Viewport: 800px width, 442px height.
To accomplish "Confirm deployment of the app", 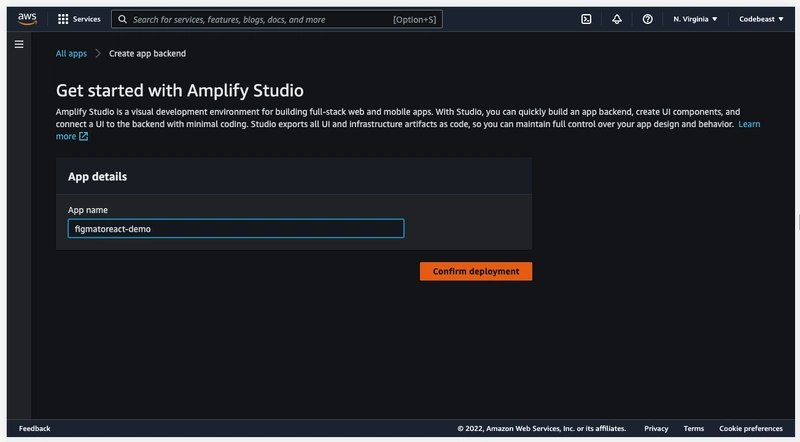I will click(x=476, y=272).
